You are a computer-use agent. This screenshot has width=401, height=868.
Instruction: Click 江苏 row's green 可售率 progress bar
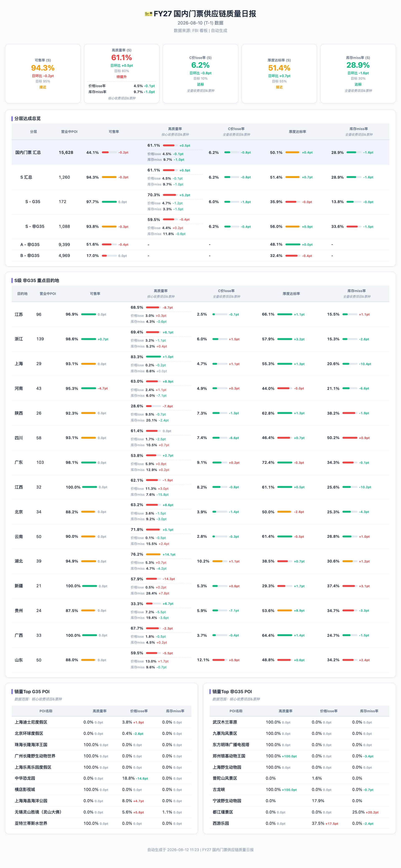pyautogui.click(x=89, y=314)
